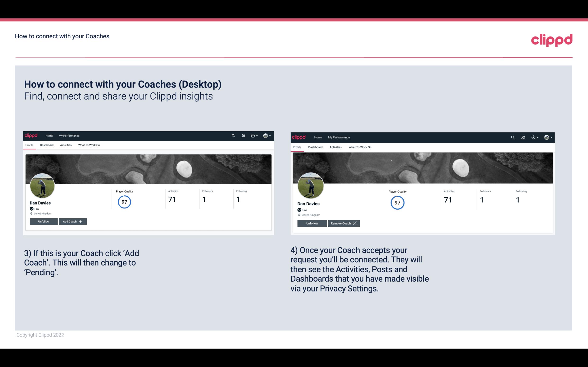
Task: Select the 'Dashboard' tab in right screenshot
Action: coord(315,147)
